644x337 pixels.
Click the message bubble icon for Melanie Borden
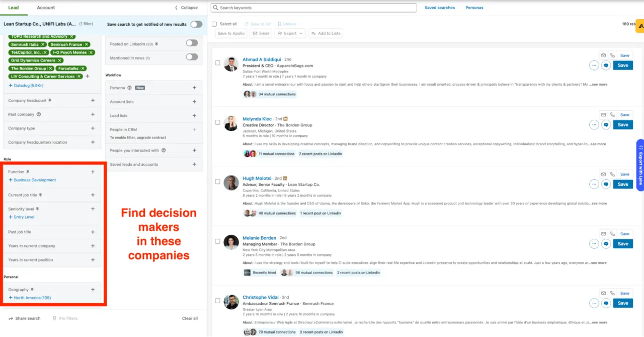click(x=606, y=243)
